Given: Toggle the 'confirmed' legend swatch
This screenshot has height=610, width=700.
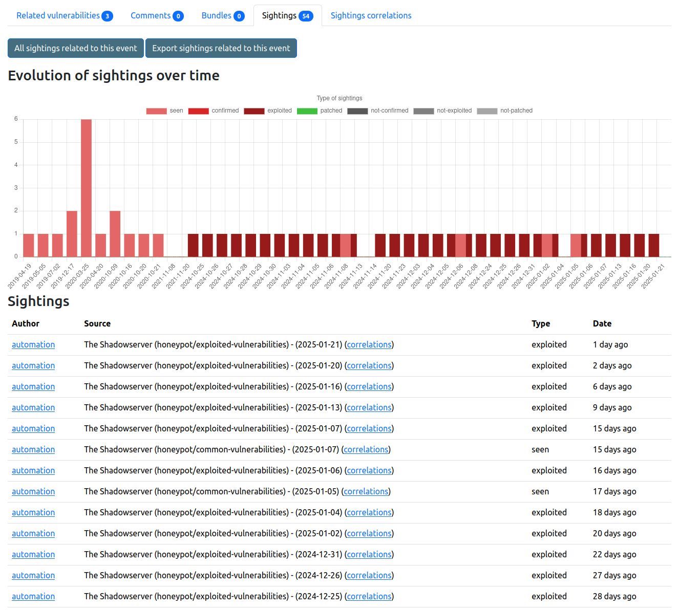Looking at the screenshot, I should pyautogui.click(x=198, y=111).
